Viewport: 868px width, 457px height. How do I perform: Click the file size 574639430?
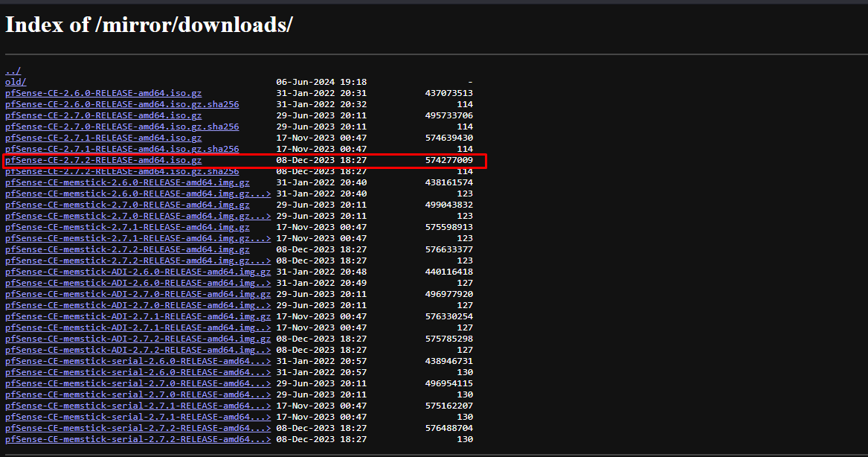click(449, 138)
